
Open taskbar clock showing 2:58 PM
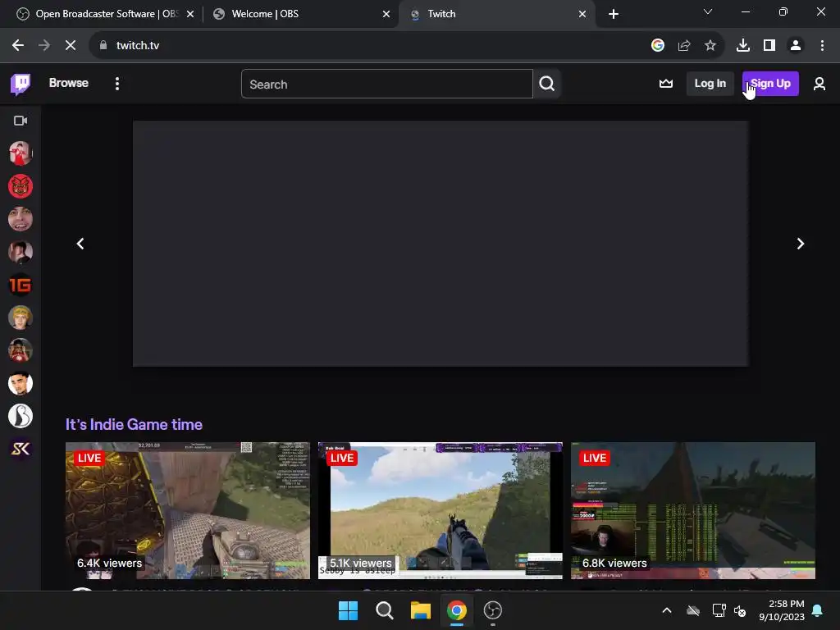coord(782,610)
